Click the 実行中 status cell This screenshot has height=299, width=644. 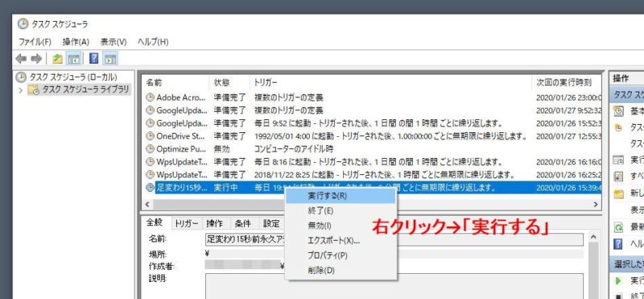click(225, 188)
